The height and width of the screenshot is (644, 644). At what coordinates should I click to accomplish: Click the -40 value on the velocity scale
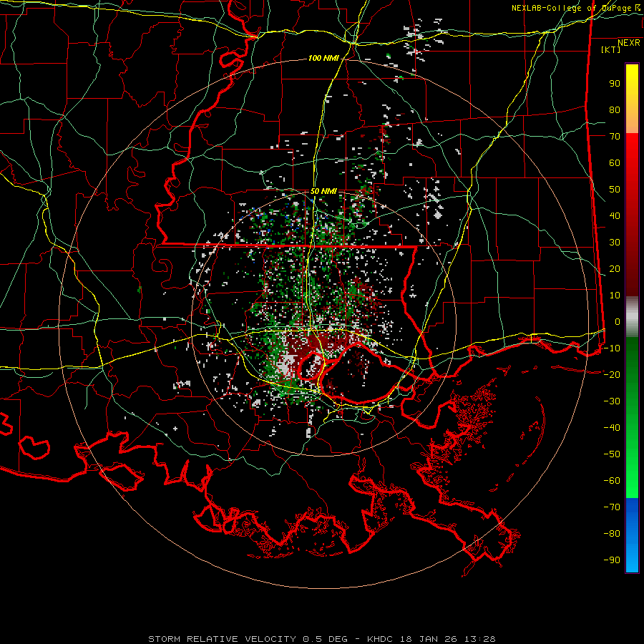[x=612, y=428]
